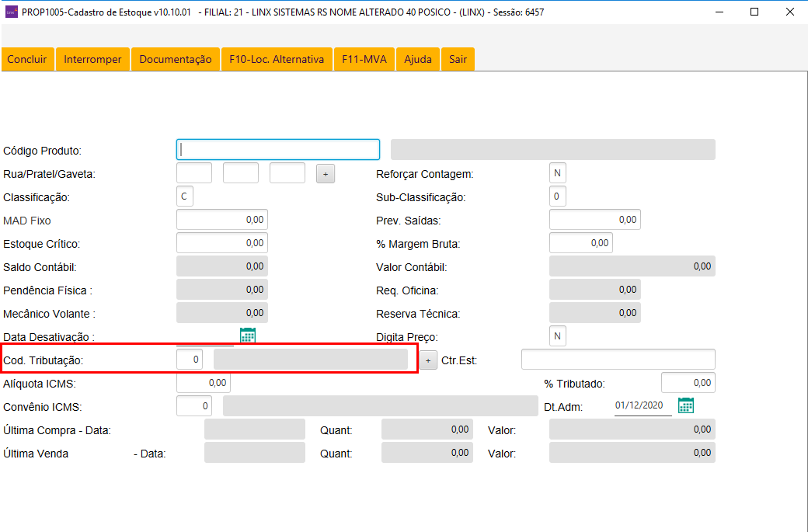Click the plus button beside Rua/Pratel/Gaveta
Image resolution: width=808 pixels, height=532 pixels.
pyautogui.click(x=326, y=174)
